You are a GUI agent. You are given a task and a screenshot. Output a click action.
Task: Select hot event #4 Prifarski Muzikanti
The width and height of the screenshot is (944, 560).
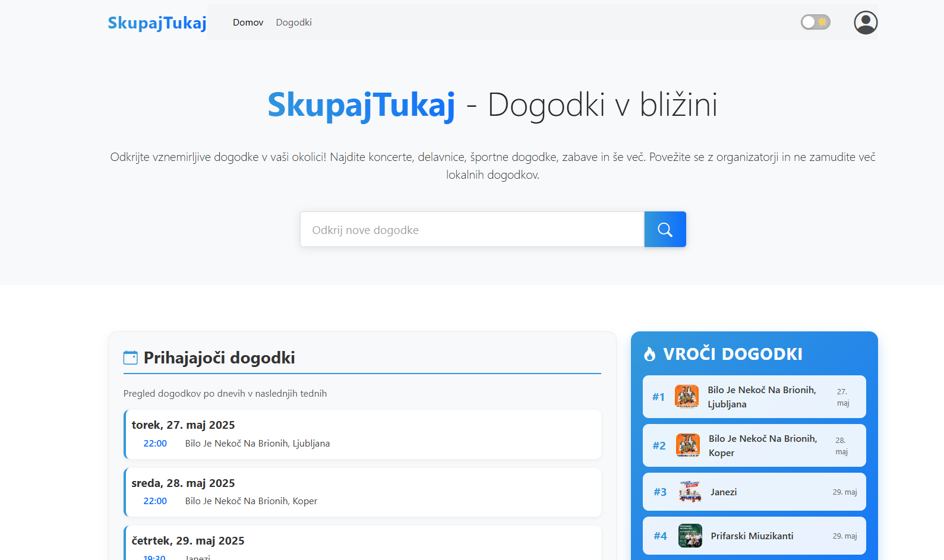754,536
